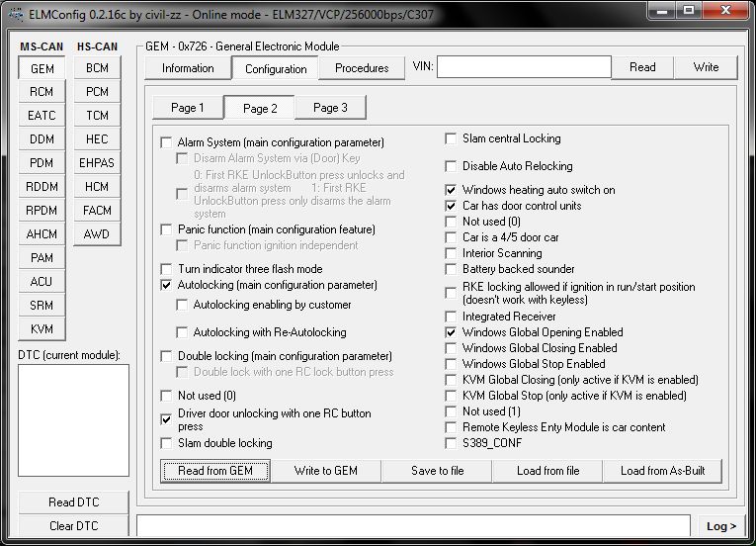
Task: Enable Slam central Locking option
Action: pos(451,138)
